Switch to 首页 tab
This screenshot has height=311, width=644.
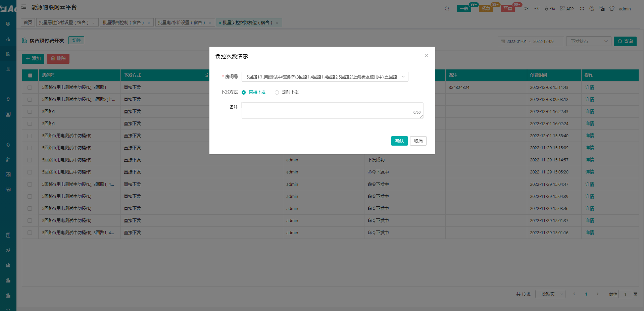tap(28, 22)
